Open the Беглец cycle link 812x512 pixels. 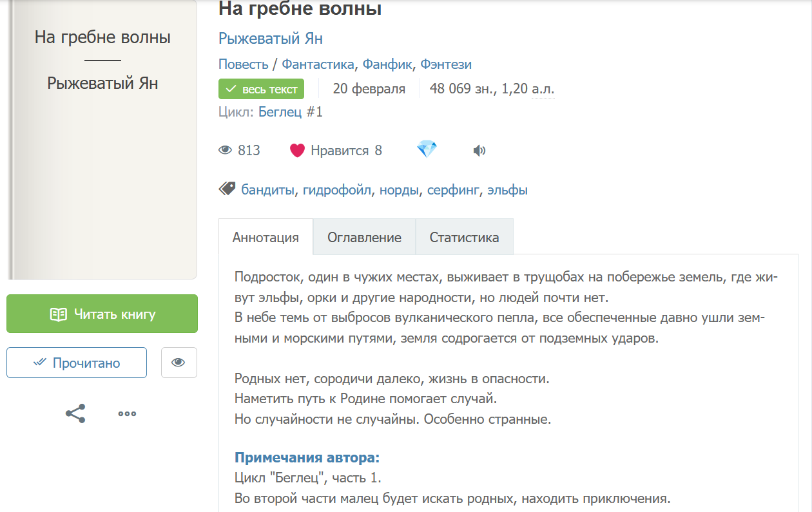pos(280,112)
